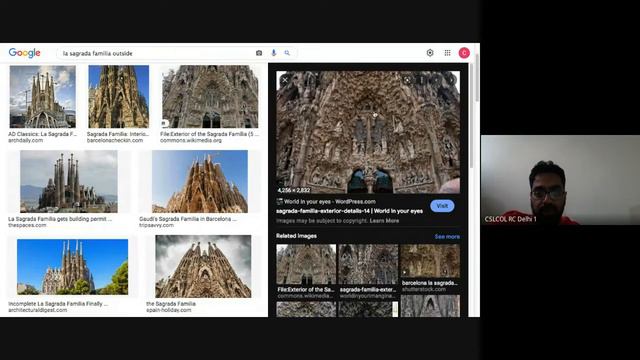Open See more related images

point(447,237)
